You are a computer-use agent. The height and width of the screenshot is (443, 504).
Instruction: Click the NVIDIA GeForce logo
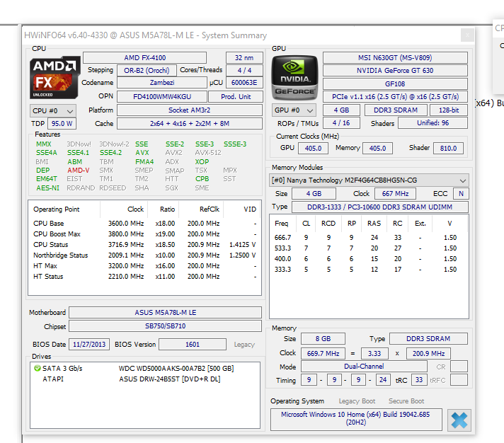pyautogui.click(x=294, y=77)
